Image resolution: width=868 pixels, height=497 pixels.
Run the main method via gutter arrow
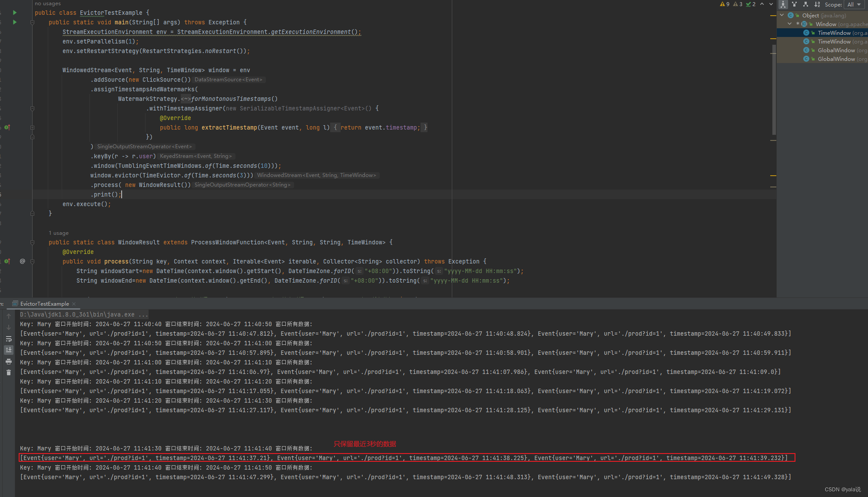pyautogui.click(x=15, y=22)
